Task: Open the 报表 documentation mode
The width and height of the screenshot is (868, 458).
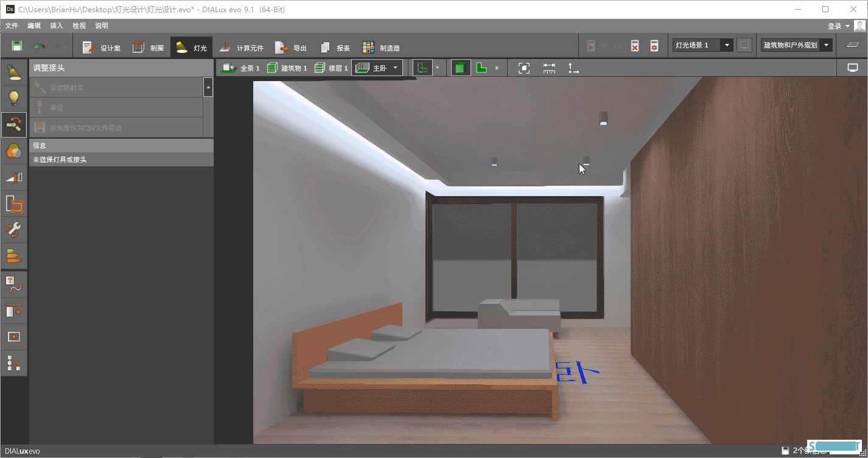Action: point(335,47)
